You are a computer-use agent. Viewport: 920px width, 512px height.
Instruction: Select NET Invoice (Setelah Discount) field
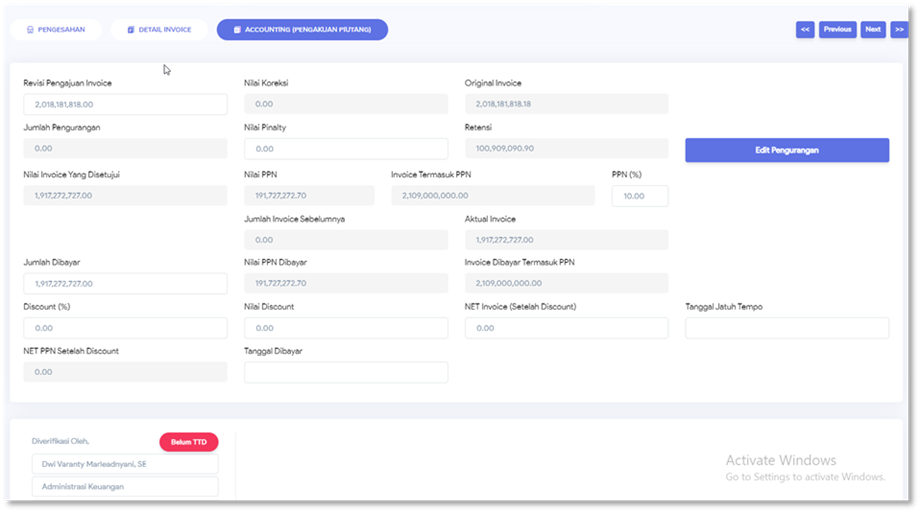566,328
